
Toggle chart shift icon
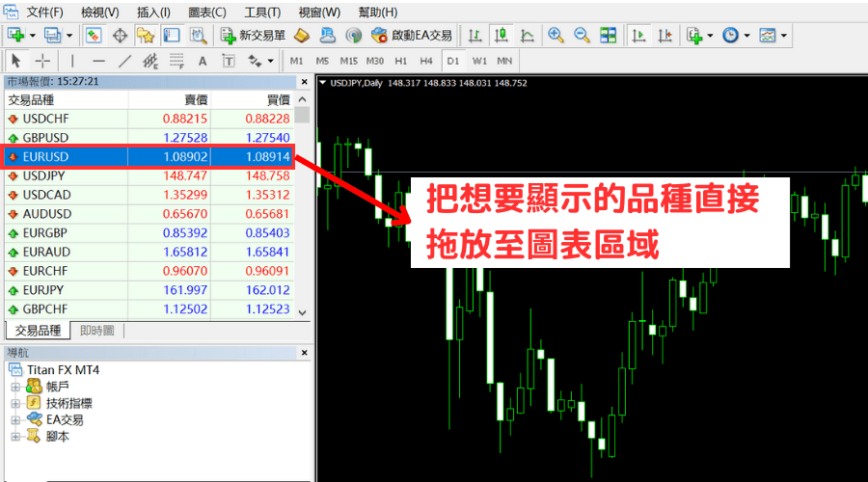[665, 36]
